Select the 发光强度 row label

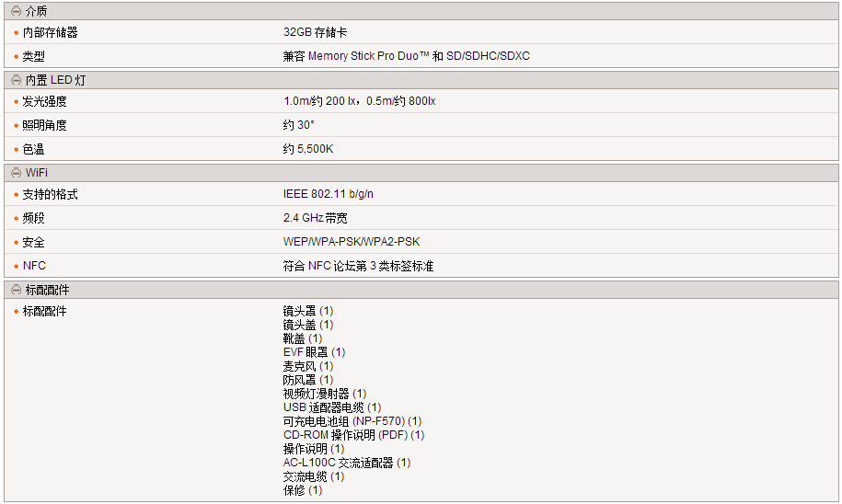pyautogui.click(x=44, y=101)
